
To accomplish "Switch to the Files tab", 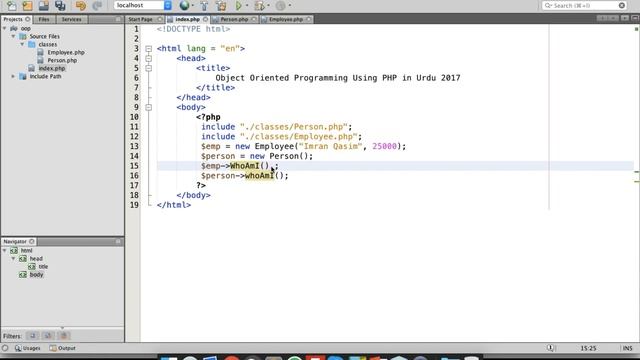I will click(x=44, y=19).
